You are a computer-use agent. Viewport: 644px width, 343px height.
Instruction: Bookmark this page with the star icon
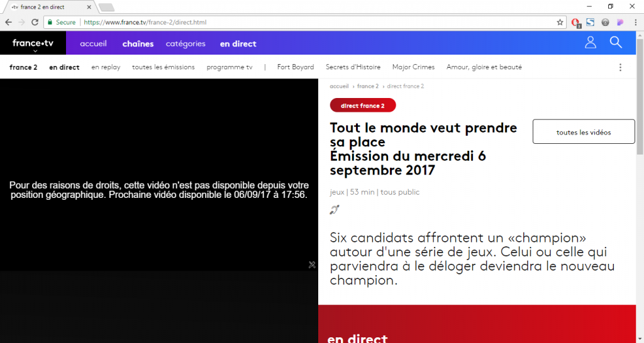click(560, 22)
